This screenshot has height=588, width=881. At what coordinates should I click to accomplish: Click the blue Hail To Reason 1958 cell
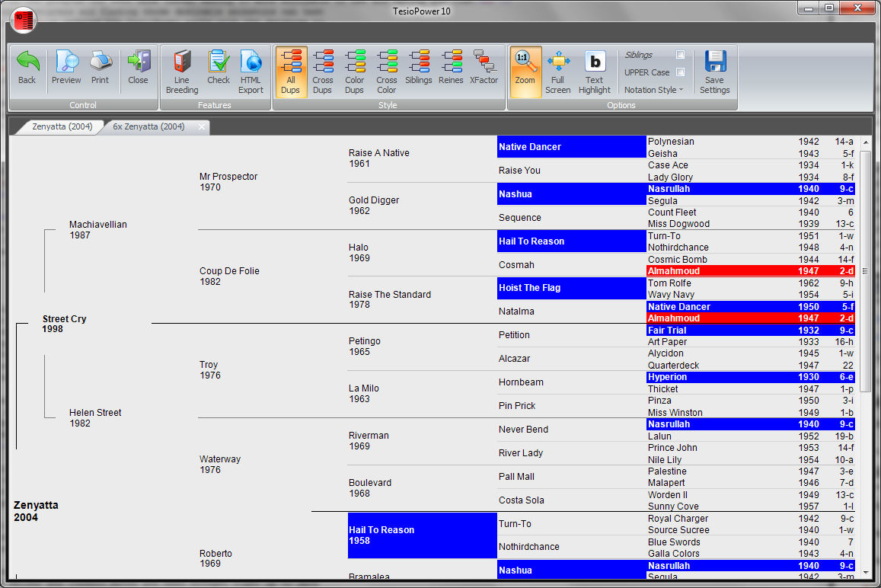(423, 535)
